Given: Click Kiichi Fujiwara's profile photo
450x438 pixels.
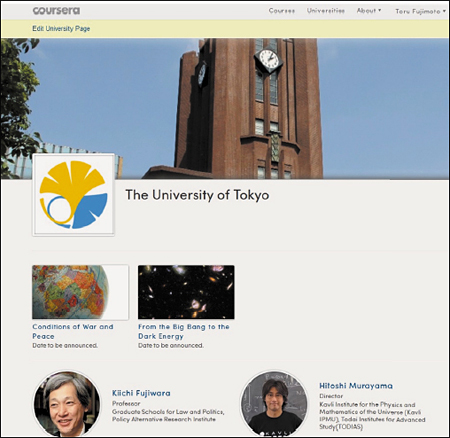Looking at the screenshot, I should [67, 404].
